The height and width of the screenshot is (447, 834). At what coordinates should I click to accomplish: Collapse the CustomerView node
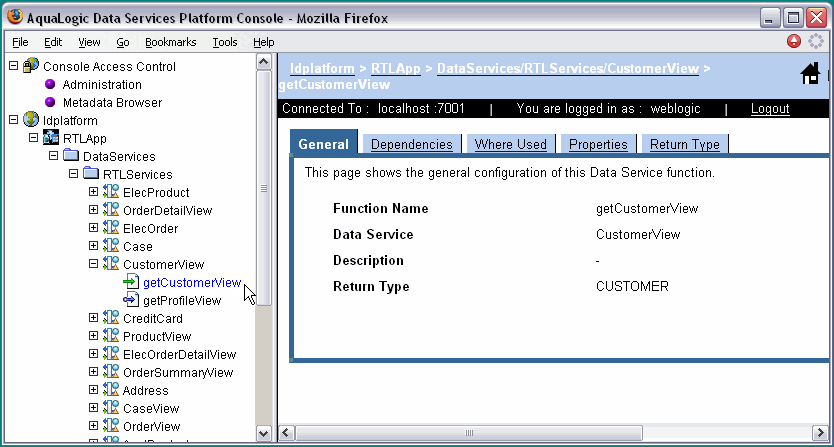click(93, 264)
